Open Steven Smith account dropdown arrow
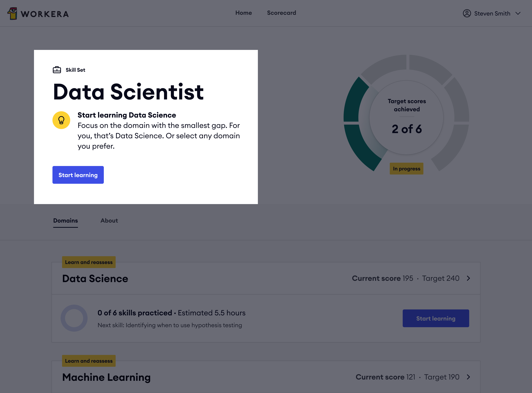 point(518,13)
